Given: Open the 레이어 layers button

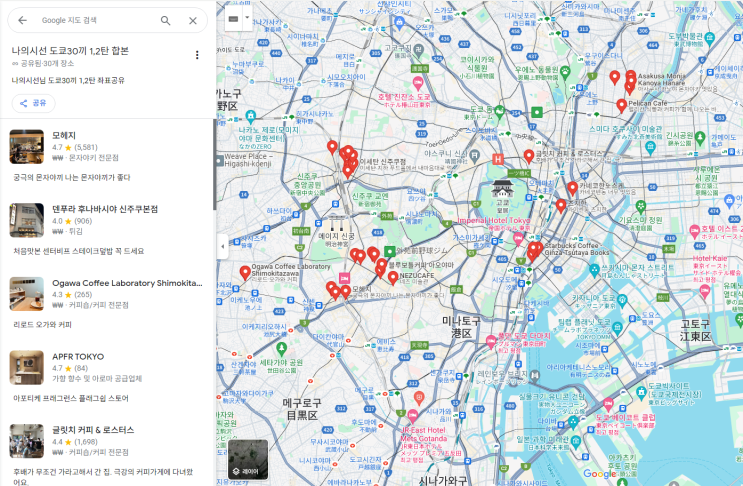Looking at the screenshot, I should point(248,459).
